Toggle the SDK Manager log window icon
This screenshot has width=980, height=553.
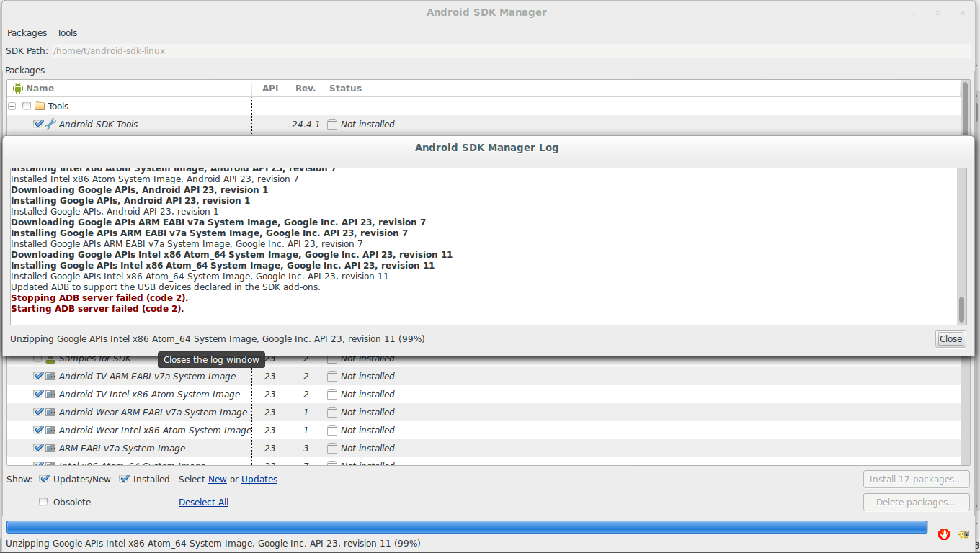point(963,534)
